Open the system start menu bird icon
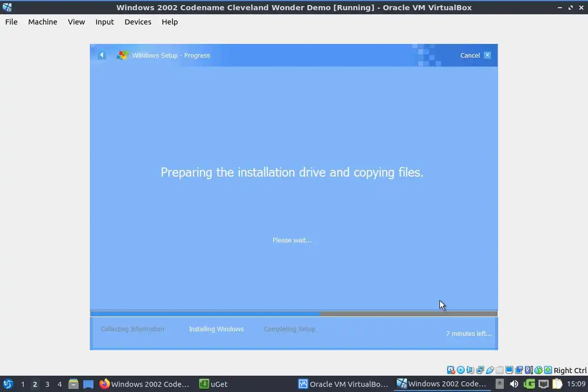The width and height of the screenshot is (588, 392). (x=8, y=384)
